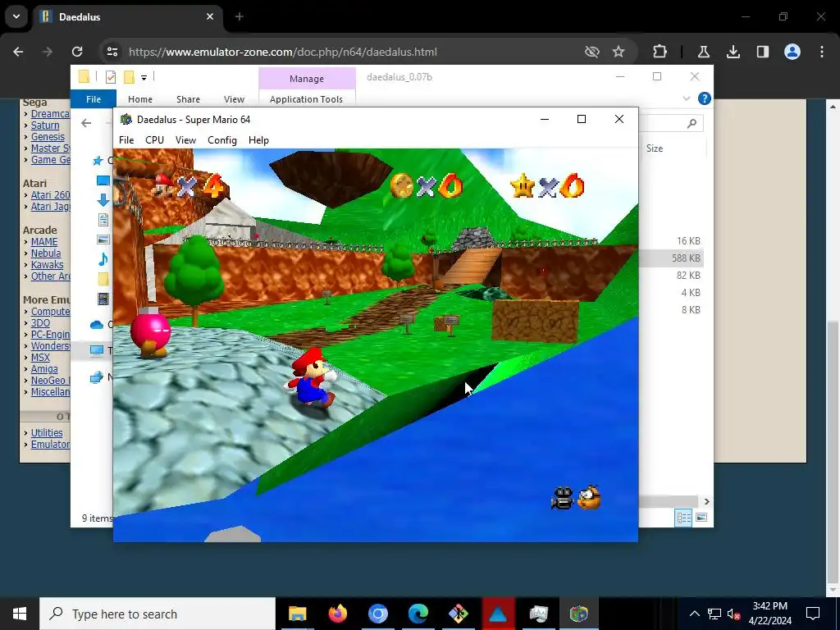Viewport: 840px width, 630px height.
Task: Open the View menu in Daedalus
Action: tap(185, 139)
